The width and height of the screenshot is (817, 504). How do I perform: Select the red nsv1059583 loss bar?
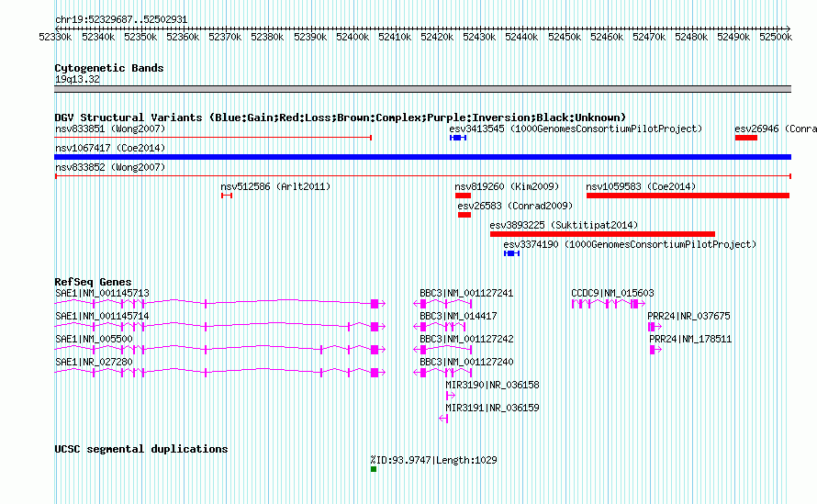tap(688, 196)
